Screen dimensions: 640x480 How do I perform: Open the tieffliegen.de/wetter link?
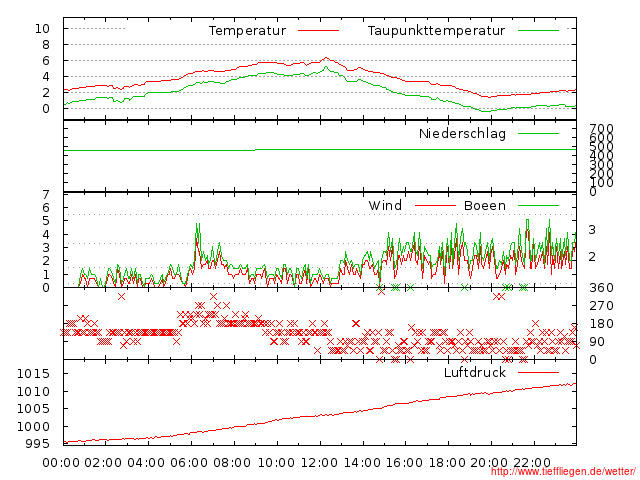coord(563,471)
